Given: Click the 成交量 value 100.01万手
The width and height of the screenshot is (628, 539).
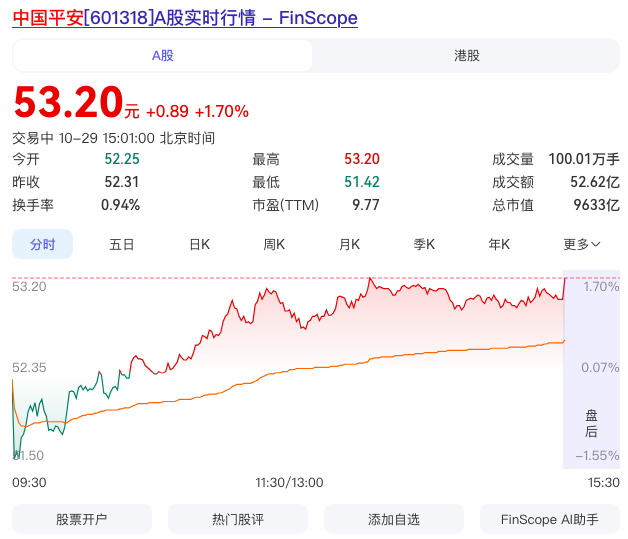Looking at the screenshot, I should coord(584,159).
